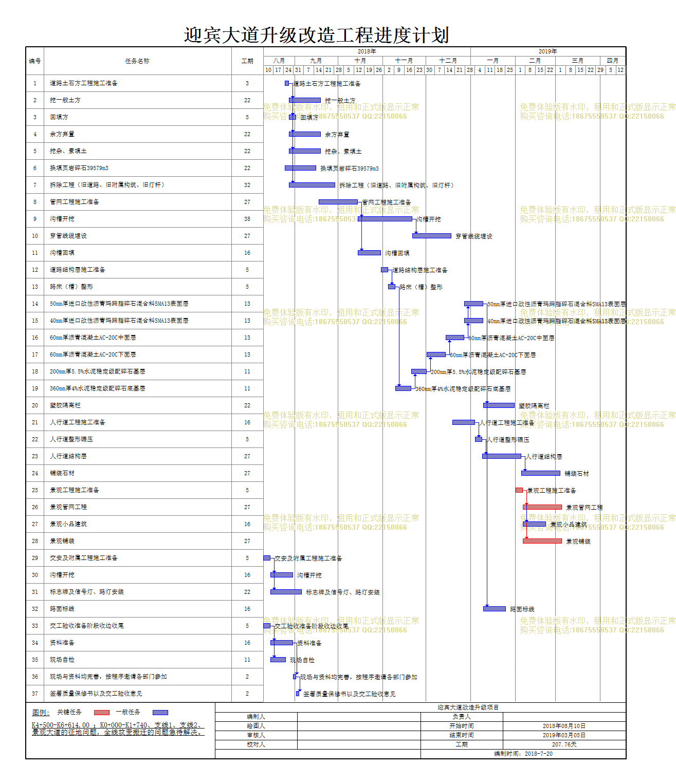
Task: Select 60mm厚沥青混凝土AC-20C中面层 in the task name column
Action: pyautogui.click(x=93, y=338)
